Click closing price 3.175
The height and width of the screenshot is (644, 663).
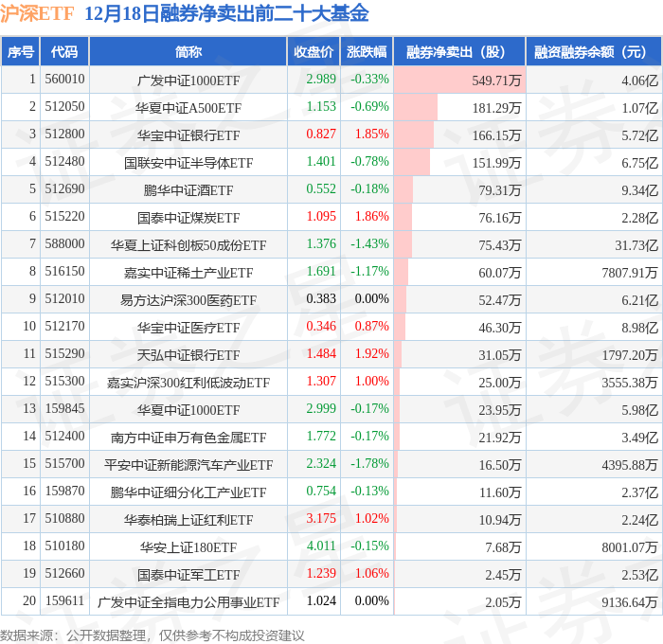point(321,519)
